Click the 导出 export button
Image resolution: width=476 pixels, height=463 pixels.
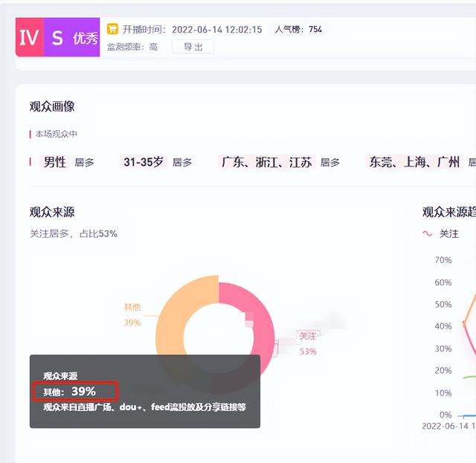(193, 47)
